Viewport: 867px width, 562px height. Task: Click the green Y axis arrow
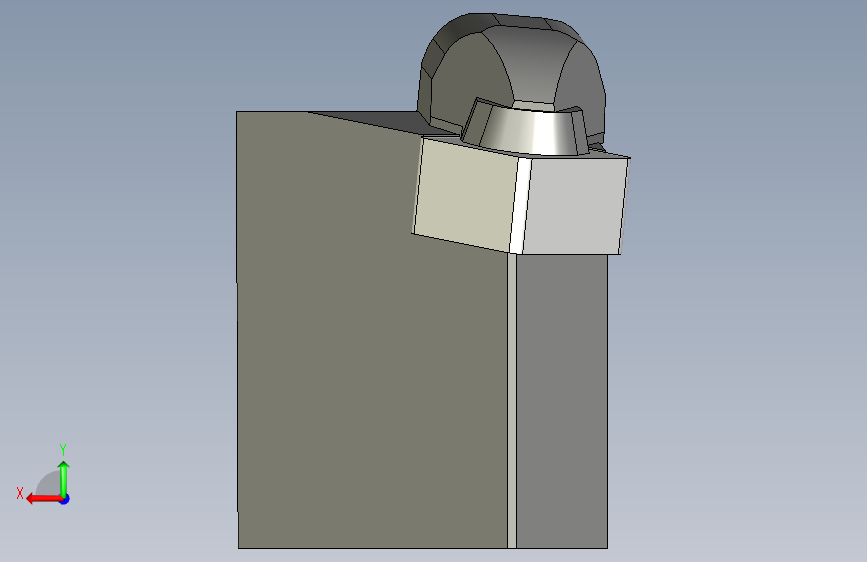pos(64,478)
